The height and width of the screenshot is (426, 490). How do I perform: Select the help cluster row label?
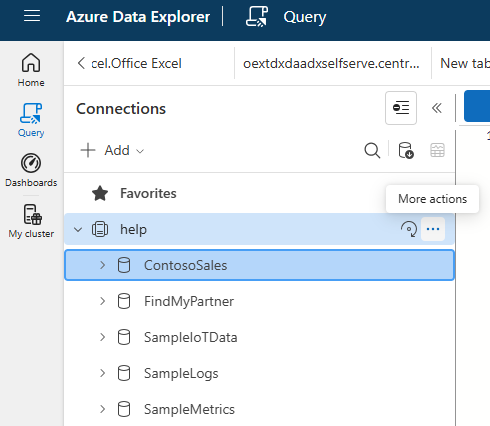133,229
